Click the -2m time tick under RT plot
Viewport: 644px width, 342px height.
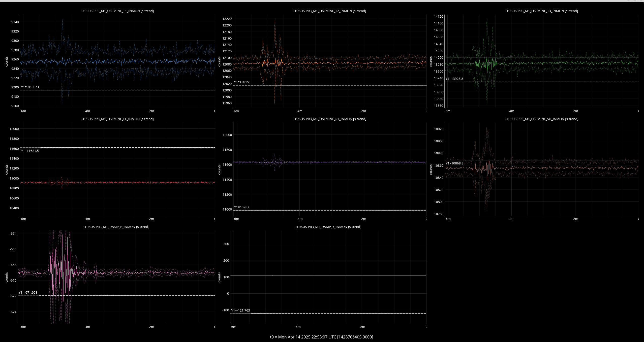[363, 219]
